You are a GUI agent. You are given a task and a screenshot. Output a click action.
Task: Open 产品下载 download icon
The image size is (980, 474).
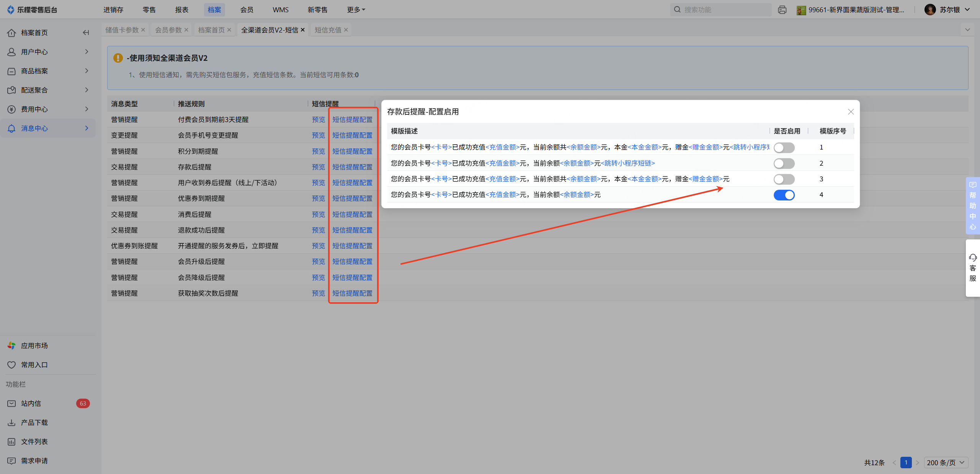point(11,422)
